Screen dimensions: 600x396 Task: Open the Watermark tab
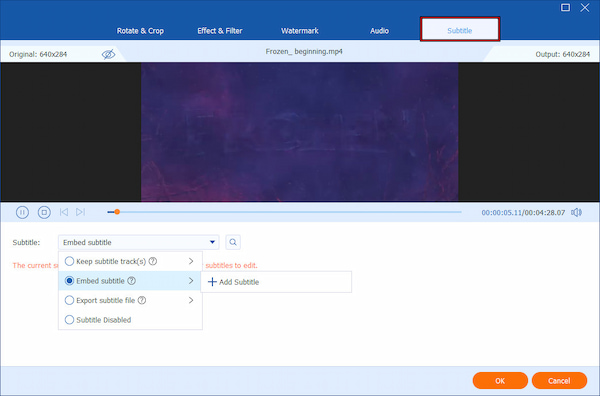pyautogui.click(x=300, y=31)
